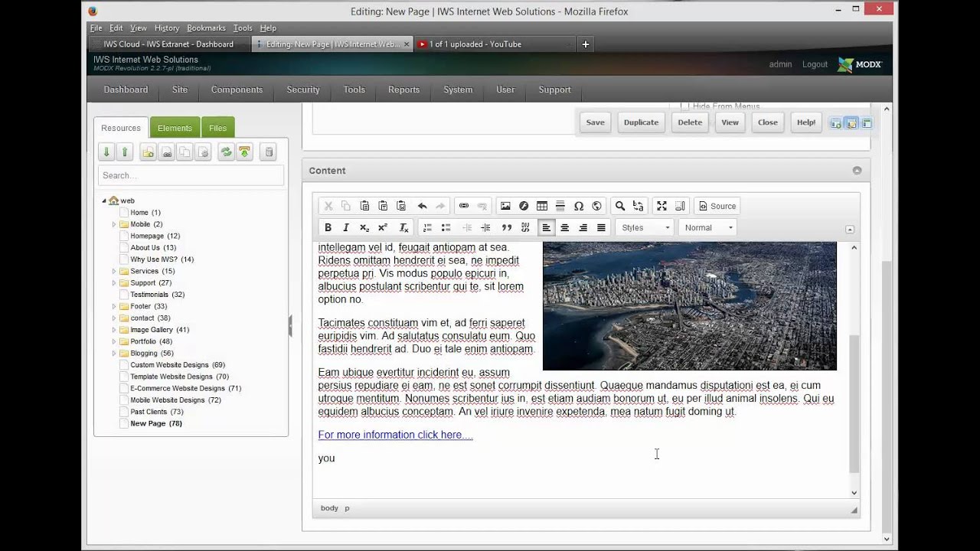The image size is (980, 551).
Task: Insert a table into content
Action: [x=542, y=206]
